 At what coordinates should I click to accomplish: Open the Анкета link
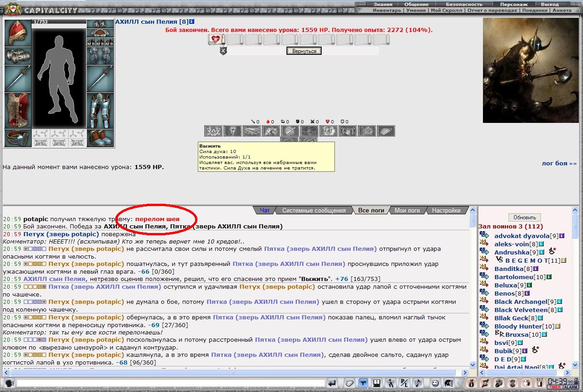pyautogui.click(x=562, y=10)
